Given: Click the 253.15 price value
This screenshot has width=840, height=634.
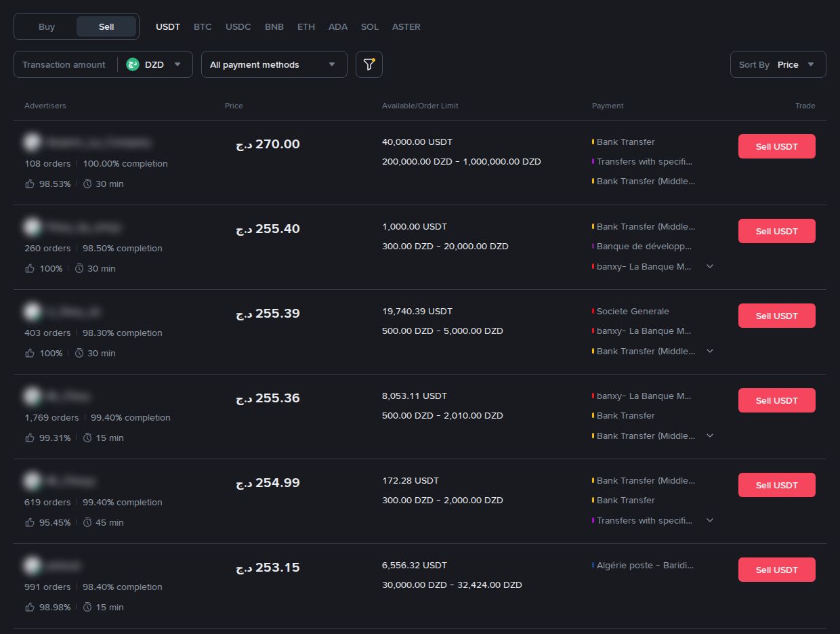Looking at the screenshot, I should pos(268,568).
